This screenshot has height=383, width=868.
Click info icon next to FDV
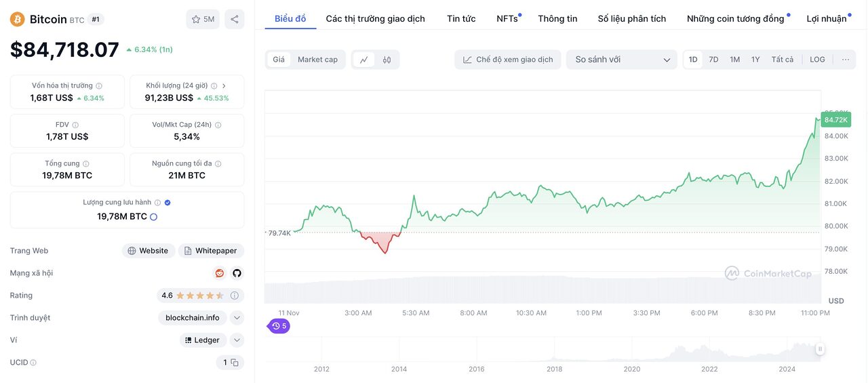75,125
